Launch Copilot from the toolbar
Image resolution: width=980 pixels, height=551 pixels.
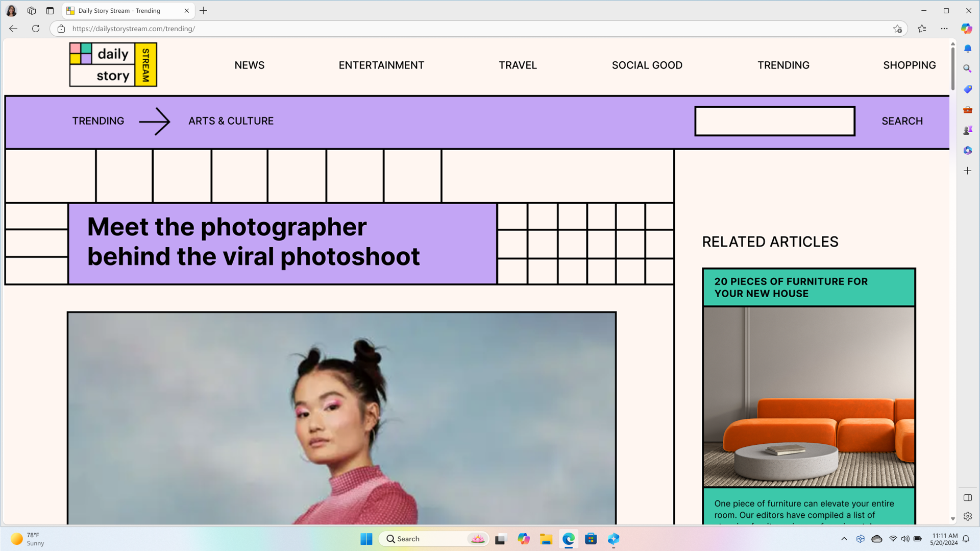pos(967,29)
